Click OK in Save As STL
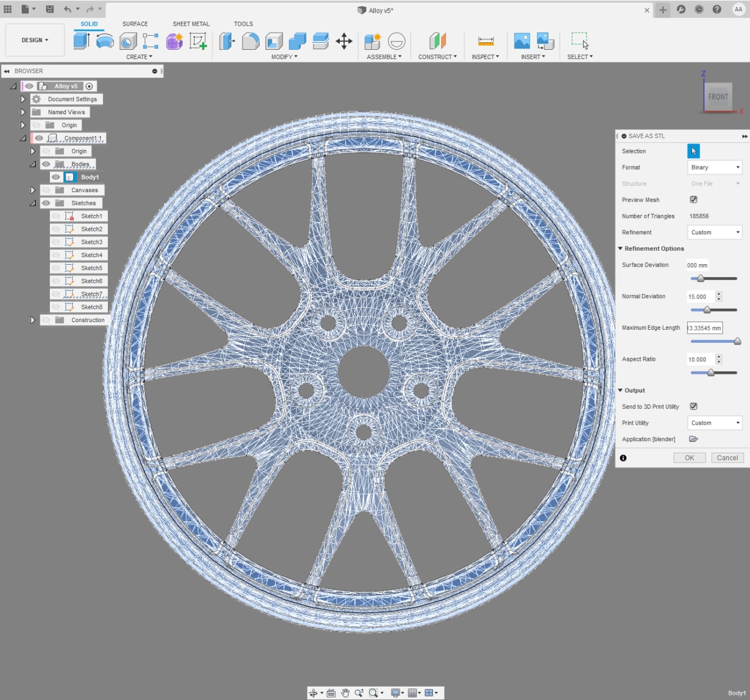 690,458
